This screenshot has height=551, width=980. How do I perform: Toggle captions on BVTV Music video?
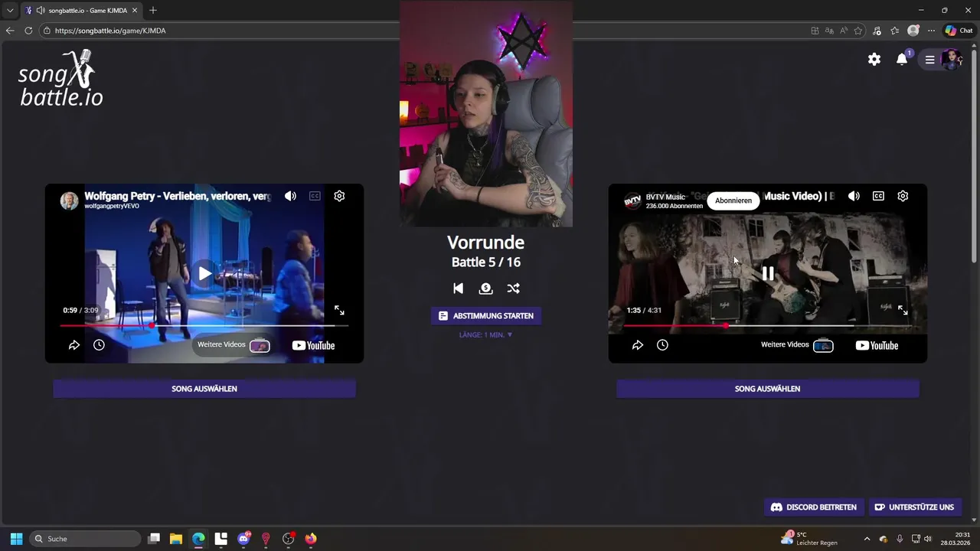878,196
